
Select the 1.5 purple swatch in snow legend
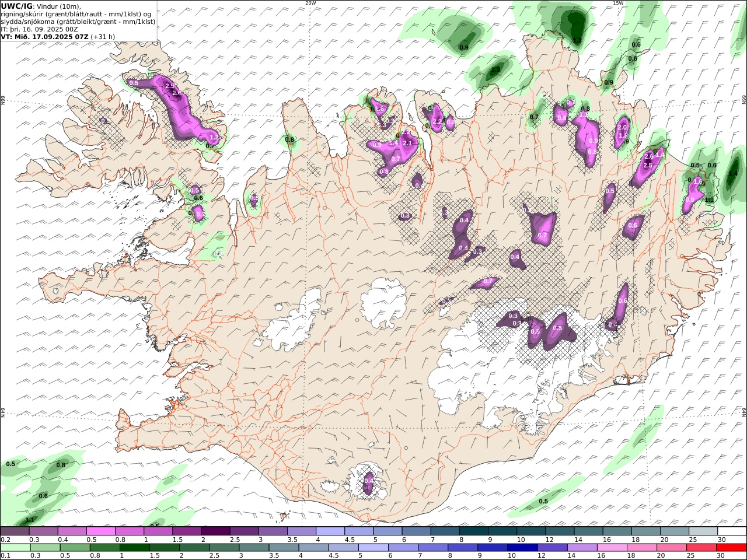187,531
